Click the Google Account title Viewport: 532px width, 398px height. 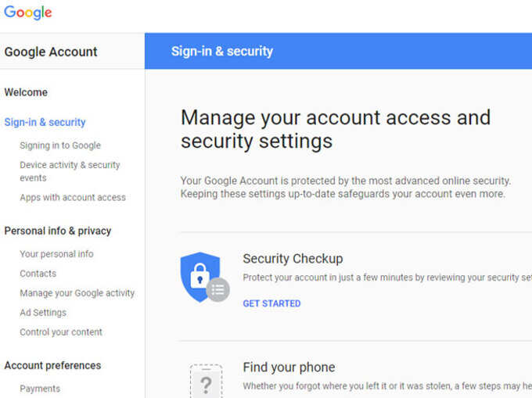(x=51, y=52)
